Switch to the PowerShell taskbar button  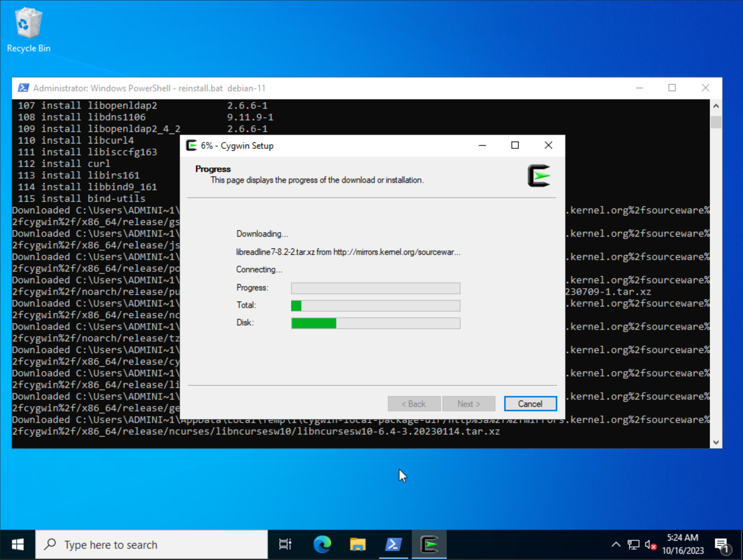click(x=393, y=544)
